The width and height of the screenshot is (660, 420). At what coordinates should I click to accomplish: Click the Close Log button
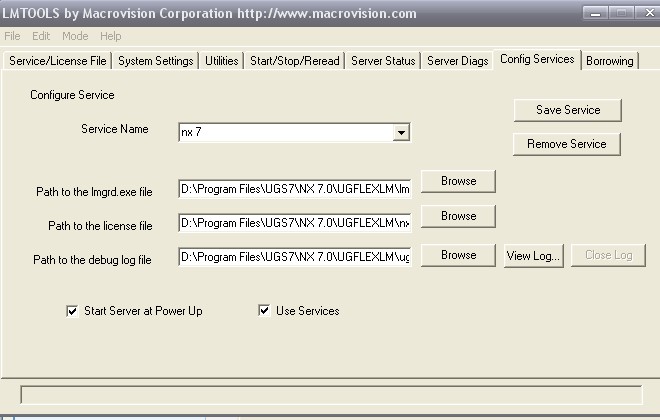608,255
